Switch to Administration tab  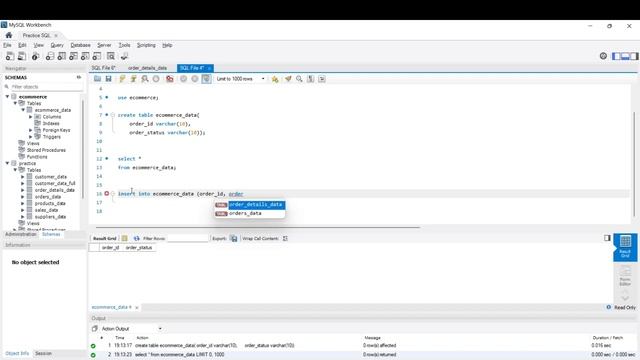20,234
